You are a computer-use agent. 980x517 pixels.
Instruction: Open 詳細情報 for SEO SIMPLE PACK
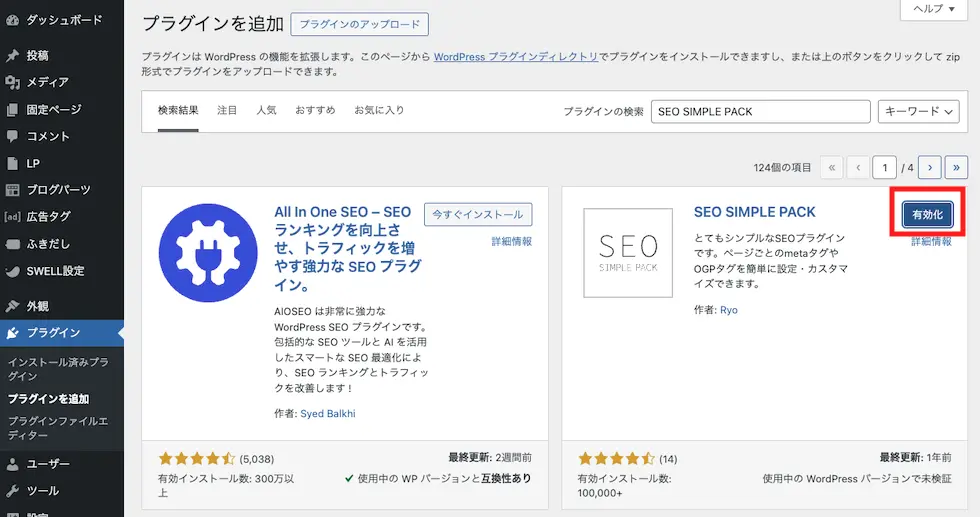point(931,241)
